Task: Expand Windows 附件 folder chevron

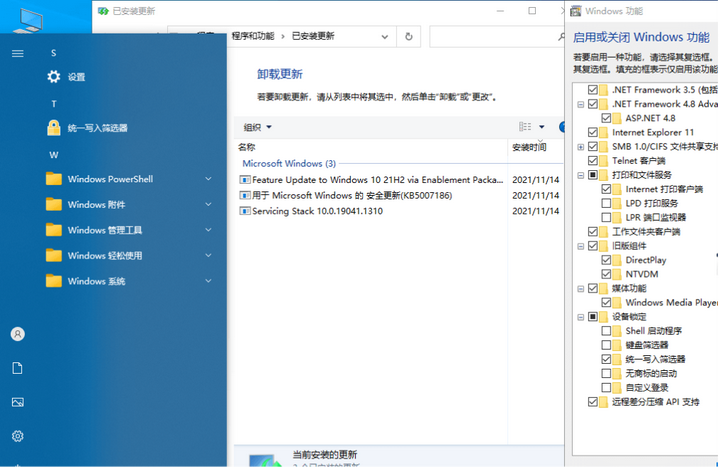Action: tap(208, 204)
